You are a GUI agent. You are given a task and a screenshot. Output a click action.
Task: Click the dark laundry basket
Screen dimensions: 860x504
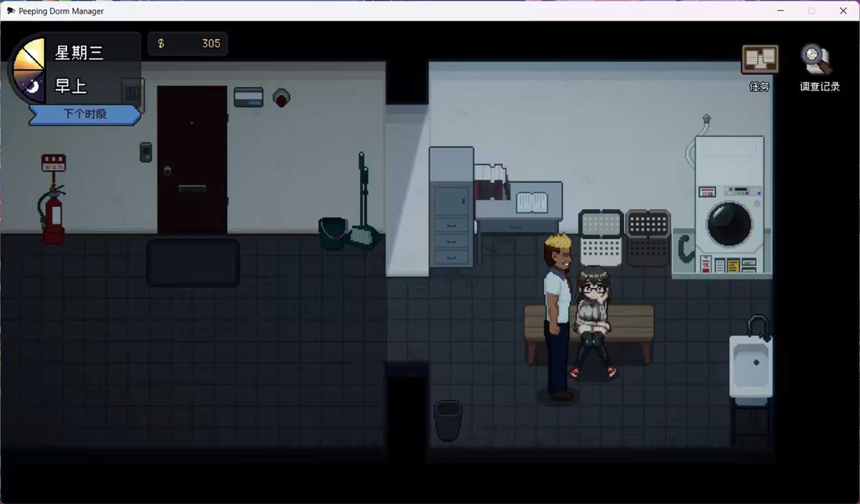(648, 238)
